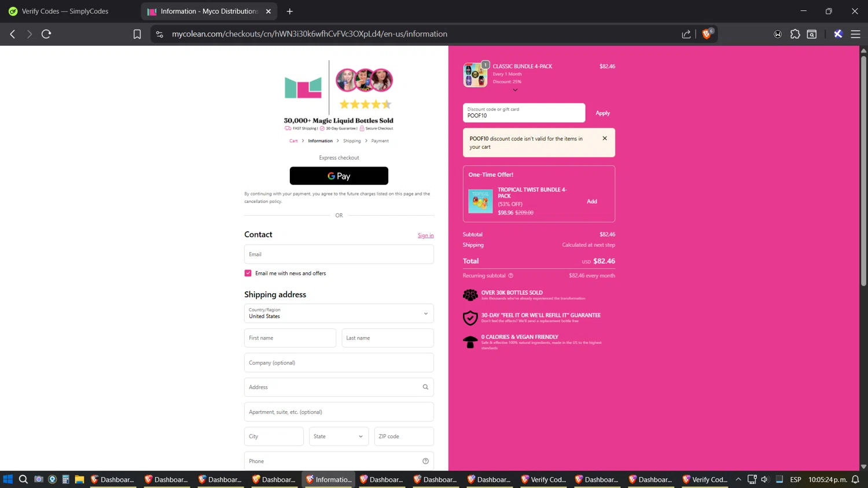Show hidden system tray icons
This screenshot has width=868, height=488.
pyautogui.click(x=738, y=479)
